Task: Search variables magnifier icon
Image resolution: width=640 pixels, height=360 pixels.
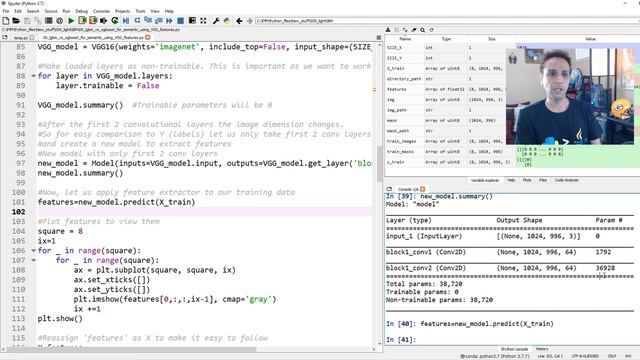Action: click(x=422, y=30)
